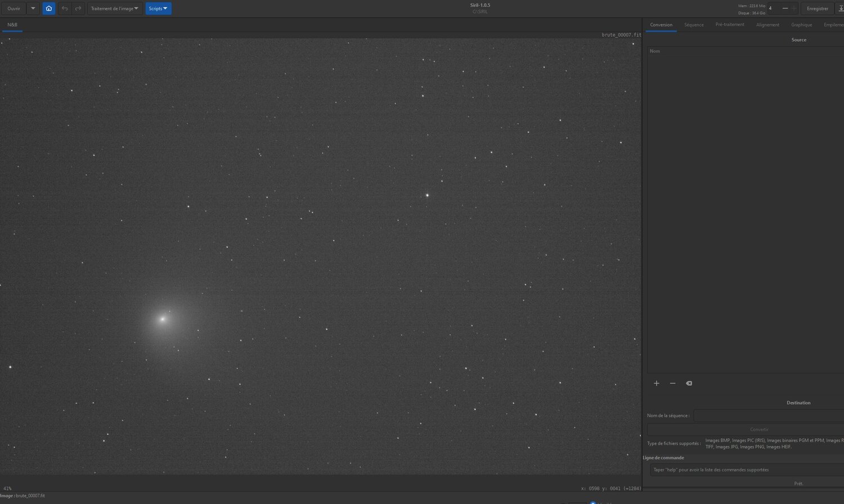This screenshot has width=844, height=504.
Task: Click the Disque 36.4 Gio readout
Action: (752, 13)
